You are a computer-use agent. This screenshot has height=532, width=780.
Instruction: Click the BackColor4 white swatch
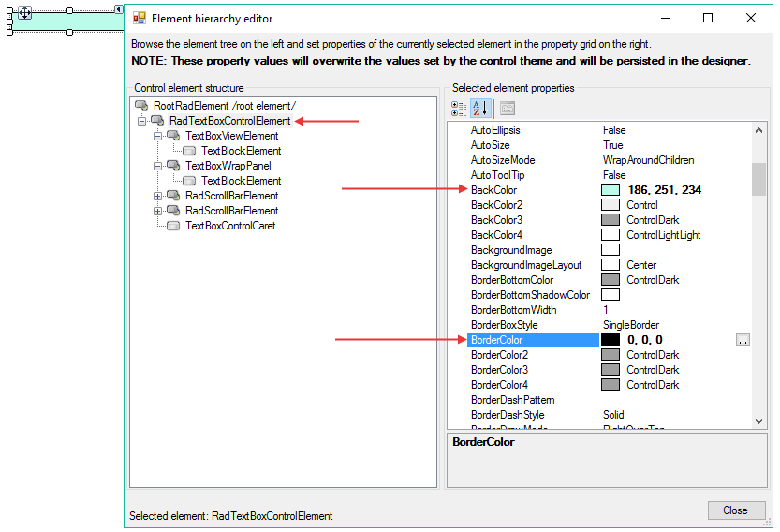(x=611, y=235)
